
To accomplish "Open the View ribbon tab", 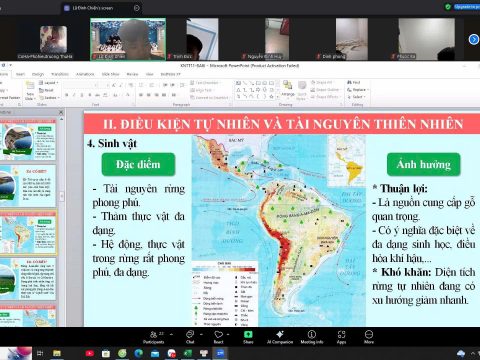I will (150, 74).
